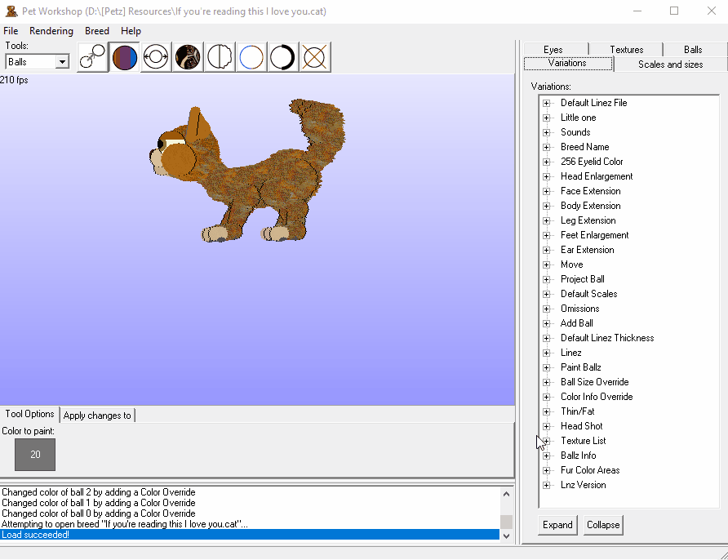Expand the Add Ball node
Screen dimensions: 728x560
547,323
